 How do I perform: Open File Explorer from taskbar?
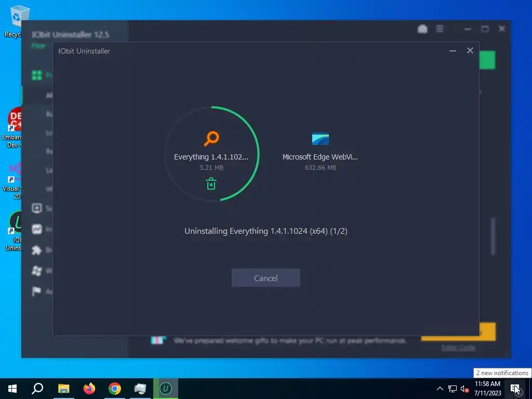[63, 389]
